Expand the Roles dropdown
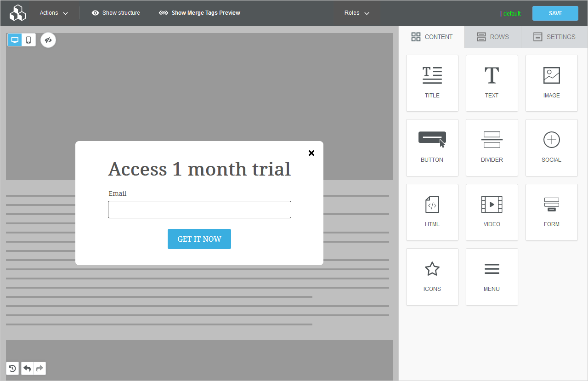 [356, 13]
